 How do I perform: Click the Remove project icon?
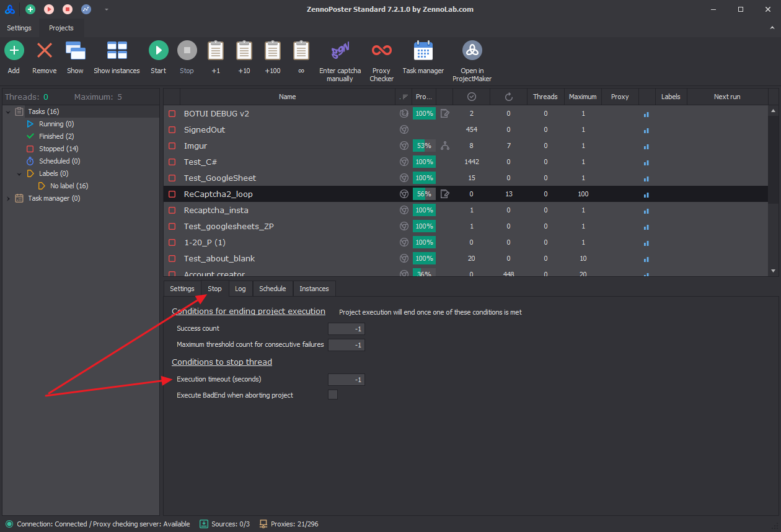tap(45, 51)
